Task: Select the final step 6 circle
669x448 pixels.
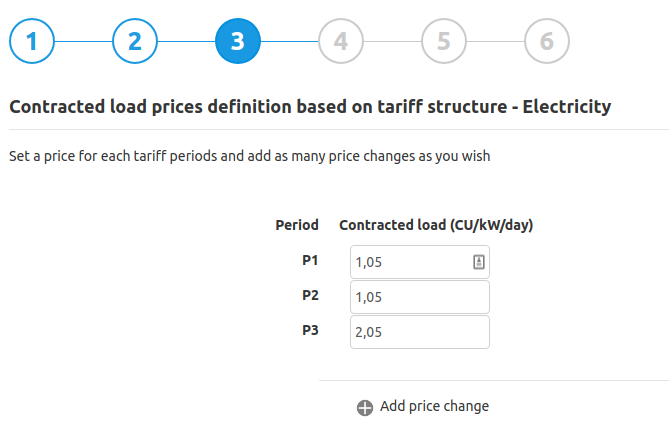Action: pyautogui.click(x=547, y=41)
